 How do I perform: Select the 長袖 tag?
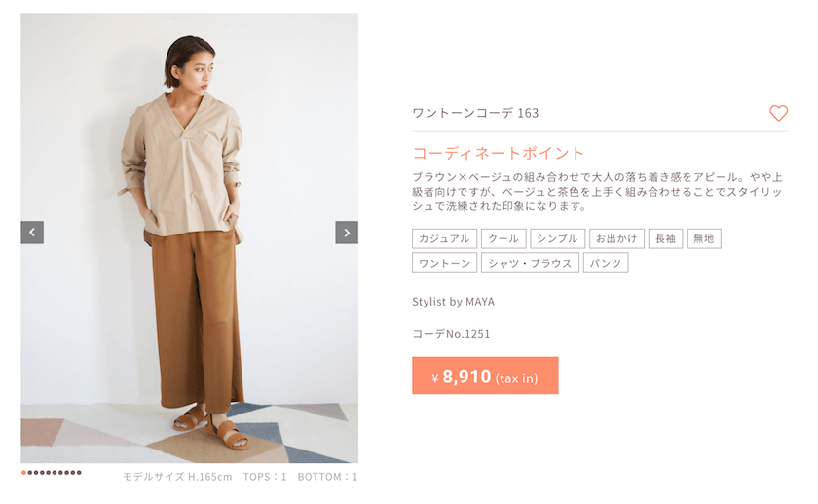(x=665, y=238)
